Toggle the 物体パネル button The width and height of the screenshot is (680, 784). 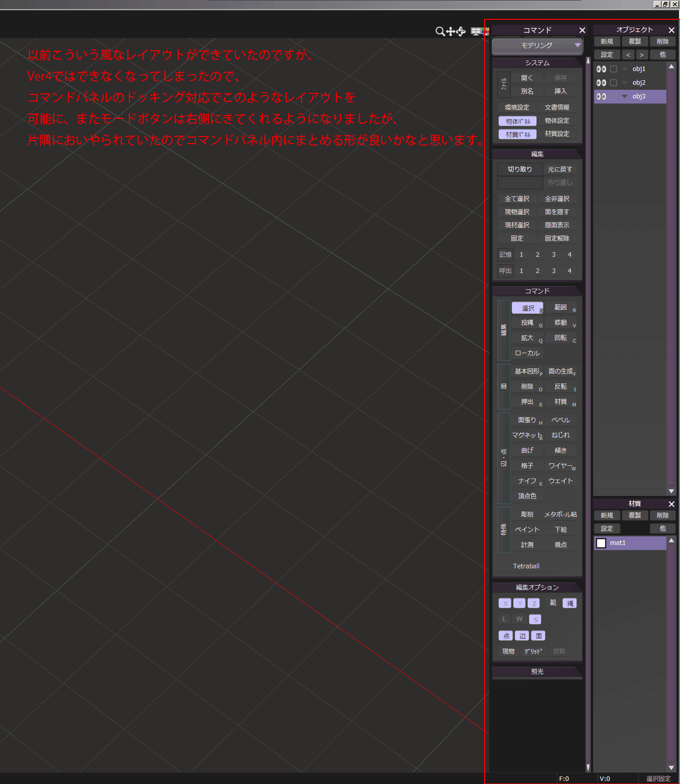coord(518,121)
